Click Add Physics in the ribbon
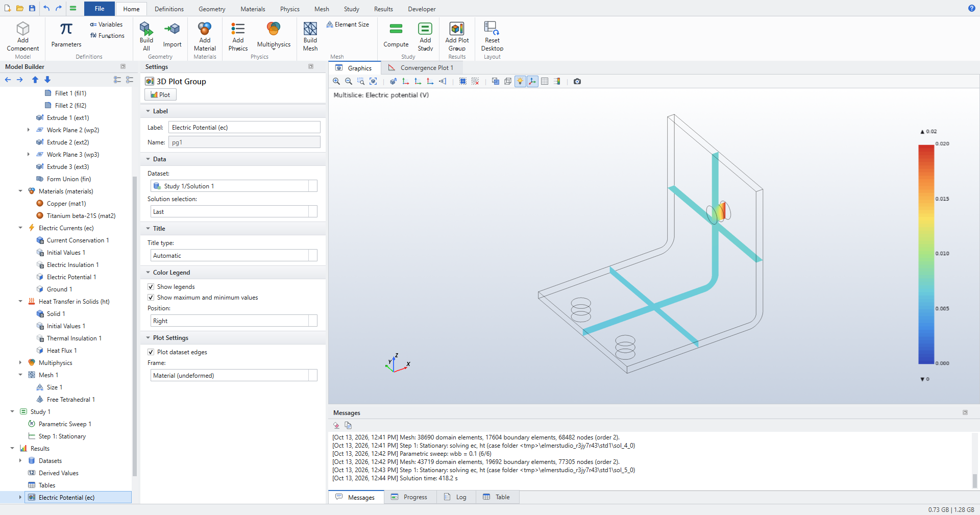This screenshot has width=980, height=515. [238, 36]
